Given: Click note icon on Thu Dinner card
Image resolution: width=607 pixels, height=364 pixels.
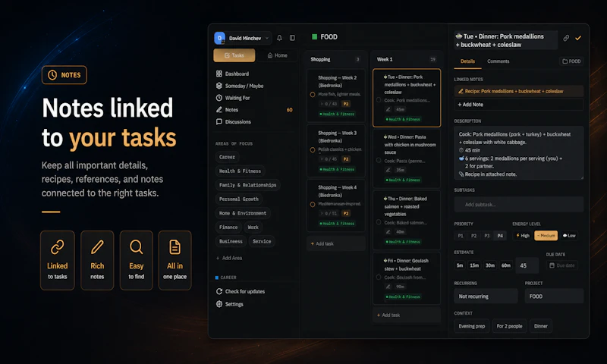Looking at the screenshot, I should 388,232.
